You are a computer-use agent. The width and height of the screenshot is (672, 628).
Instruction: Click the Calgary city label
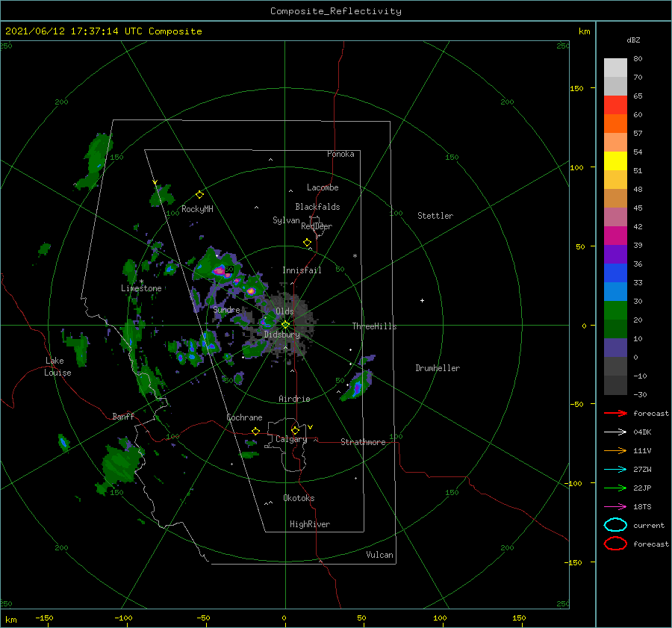291,439
